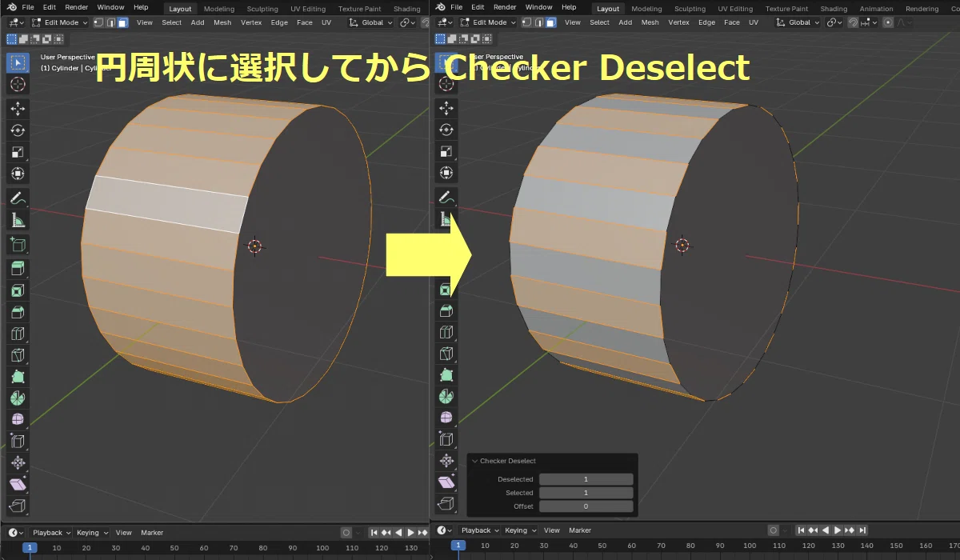Click frame 1 marker in left timeline
Image resolution: width=960 pixels, height=560 pixels.
point(30,548)
